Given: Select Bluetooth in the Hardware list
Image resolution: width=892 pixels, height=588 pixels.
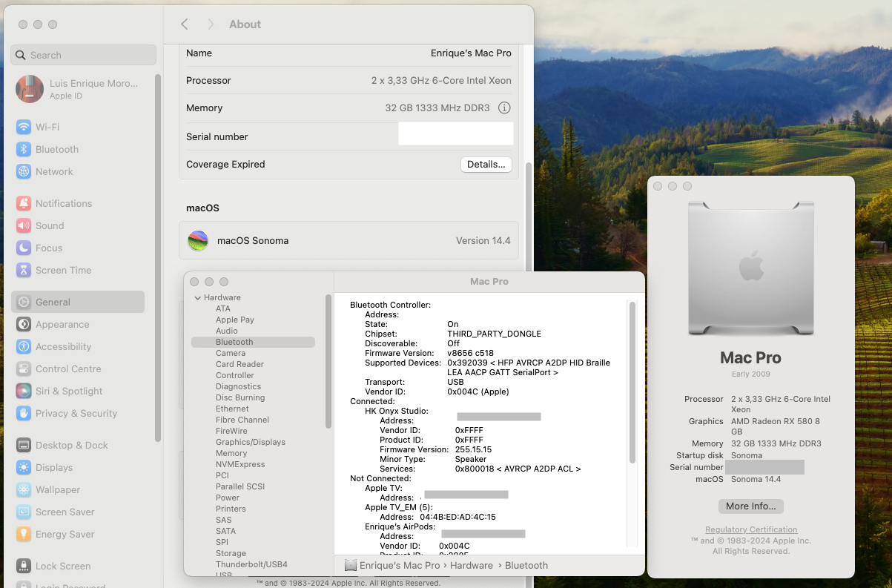Looking at the screenshot, I should (x=234, y=342).
